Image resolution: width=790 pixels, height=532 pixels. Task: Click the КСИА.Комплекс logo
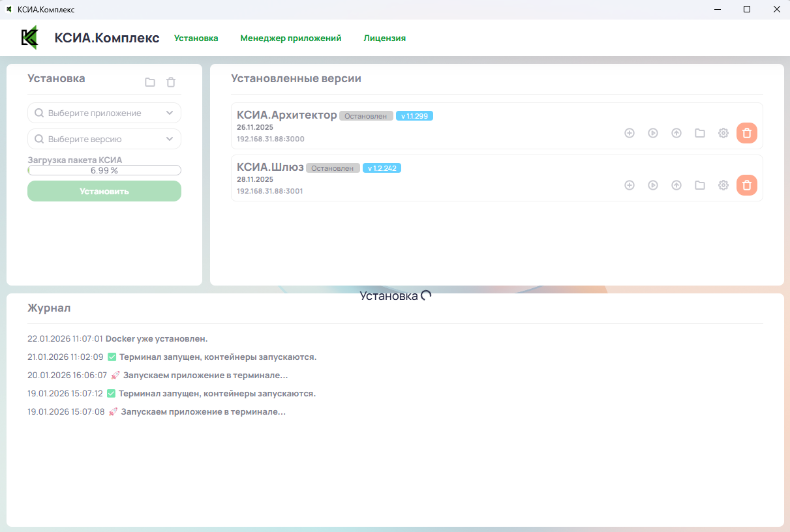(29, 38)
